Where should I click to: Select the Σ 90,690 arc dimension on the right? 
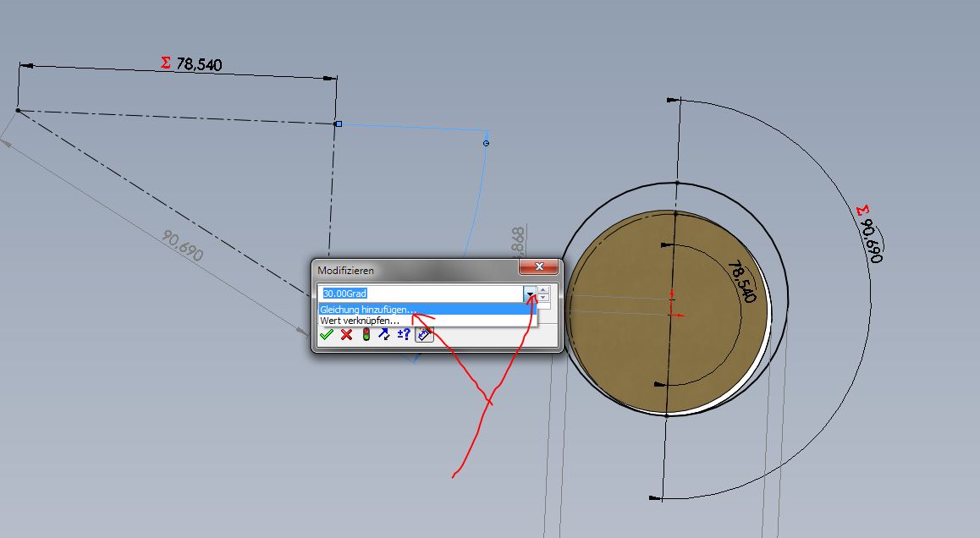coord(871,234)
